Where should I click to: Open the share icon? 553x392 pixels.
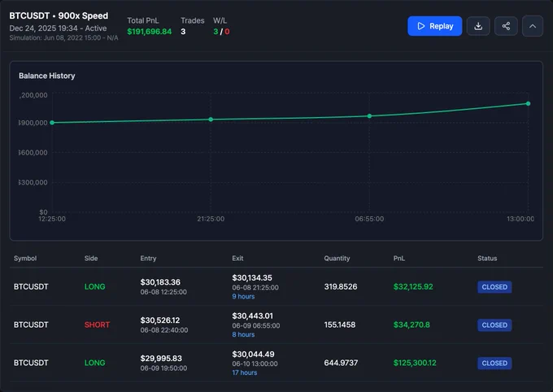[x=506, y=26]
